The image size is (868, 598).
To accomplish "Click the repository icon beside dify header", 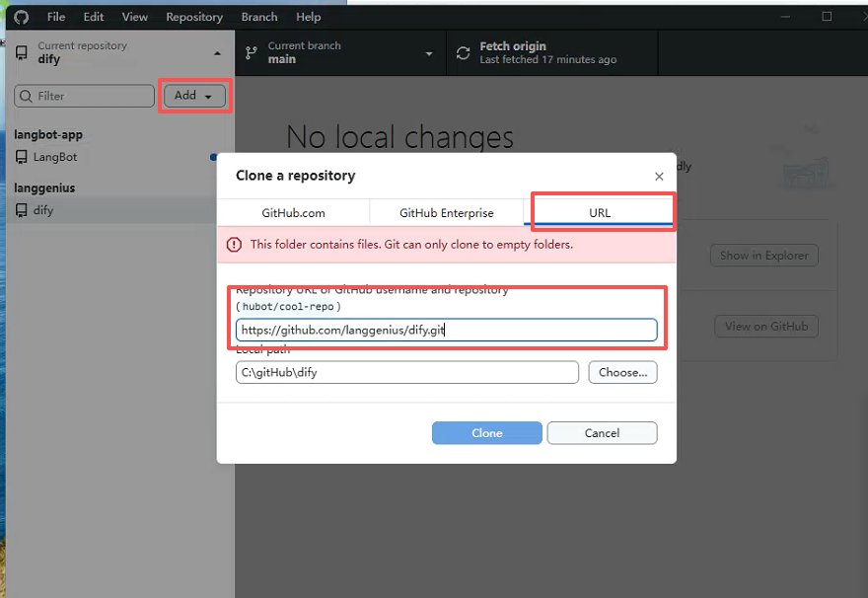I will point(21,53).
